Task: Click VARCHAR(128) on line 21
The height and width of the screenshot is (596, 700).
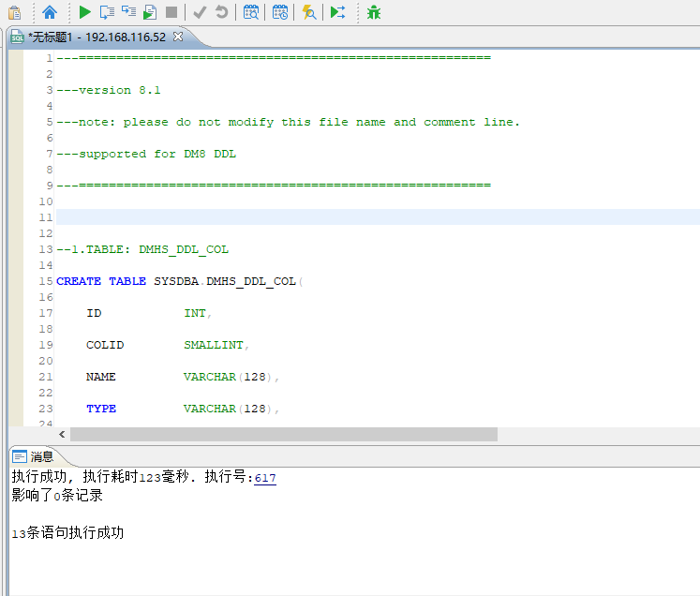Action: point(228,377)
